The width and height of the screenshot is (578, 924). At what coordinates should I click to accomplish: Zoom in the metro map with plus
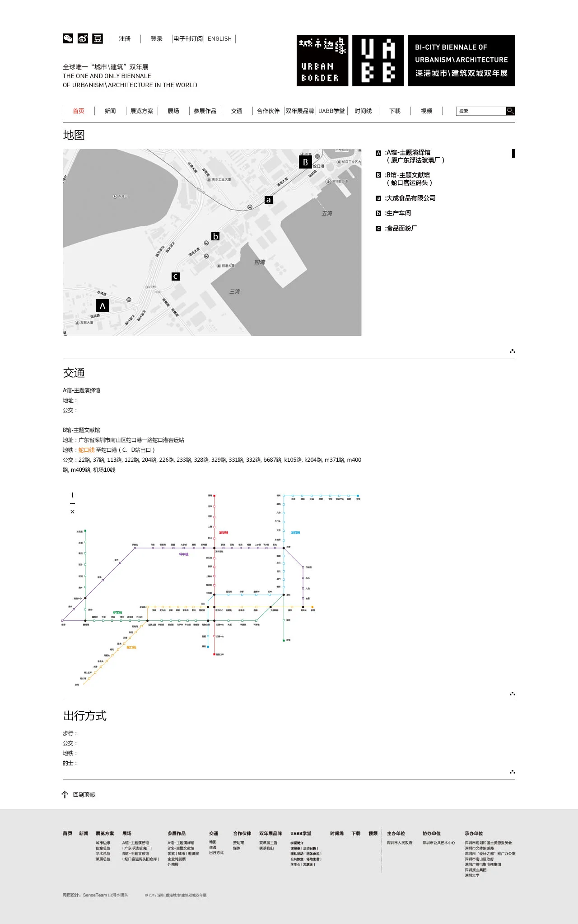(72, 495)
